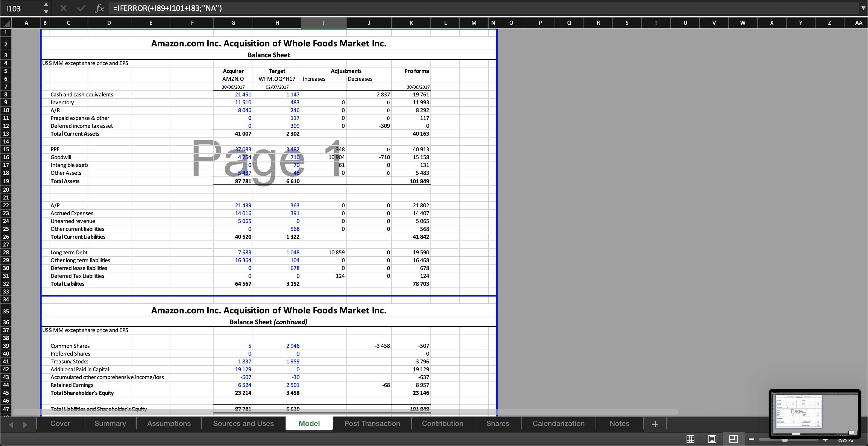The height and width of the screenshot is (446, 868).
Task: Open the Summary sheet tab
Action: point(110,423)
